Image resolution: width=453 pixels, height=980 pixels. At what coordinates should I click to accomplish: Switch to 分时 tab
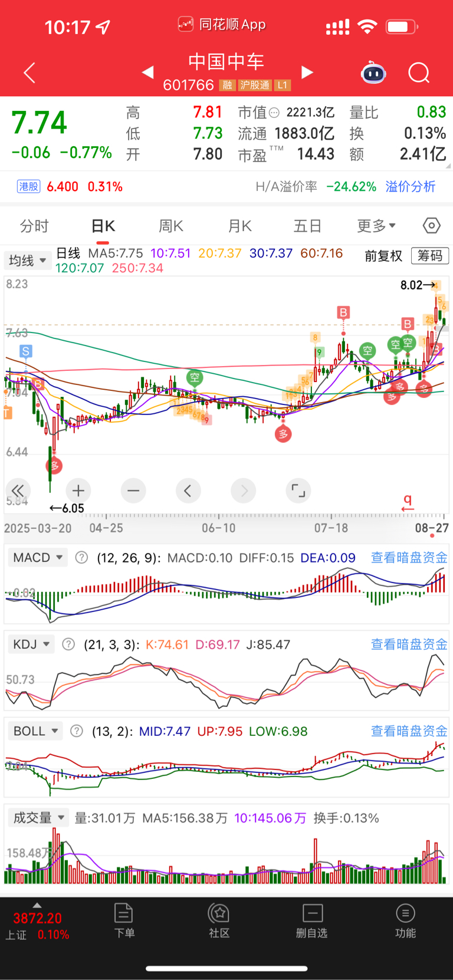(34, 226)
